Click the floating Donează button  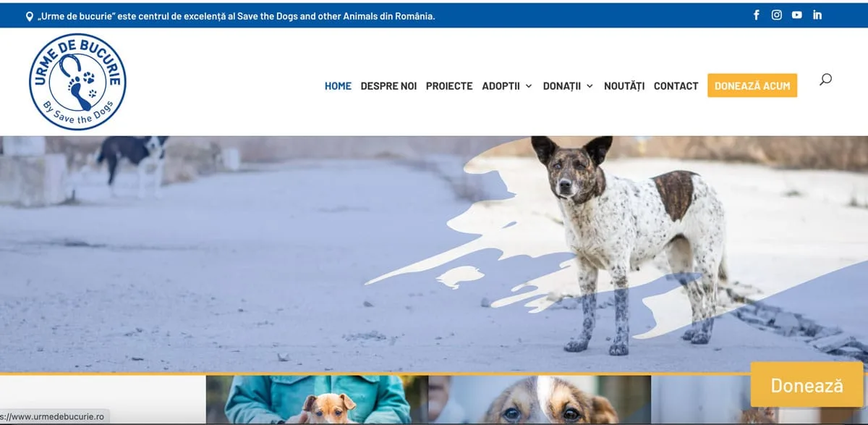tap(807, 385)
